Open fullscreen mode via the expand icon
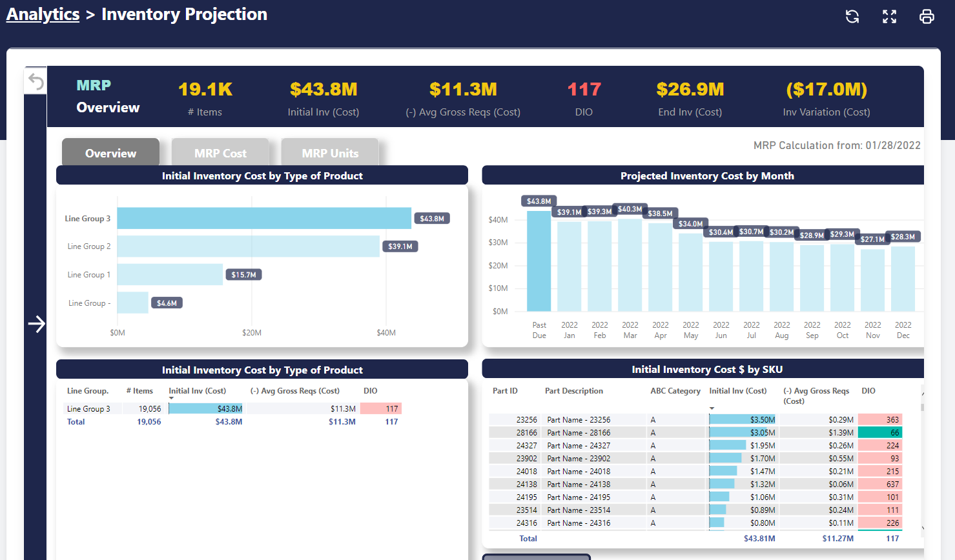Viewport: 955px width, 560px height. (889, 16)
